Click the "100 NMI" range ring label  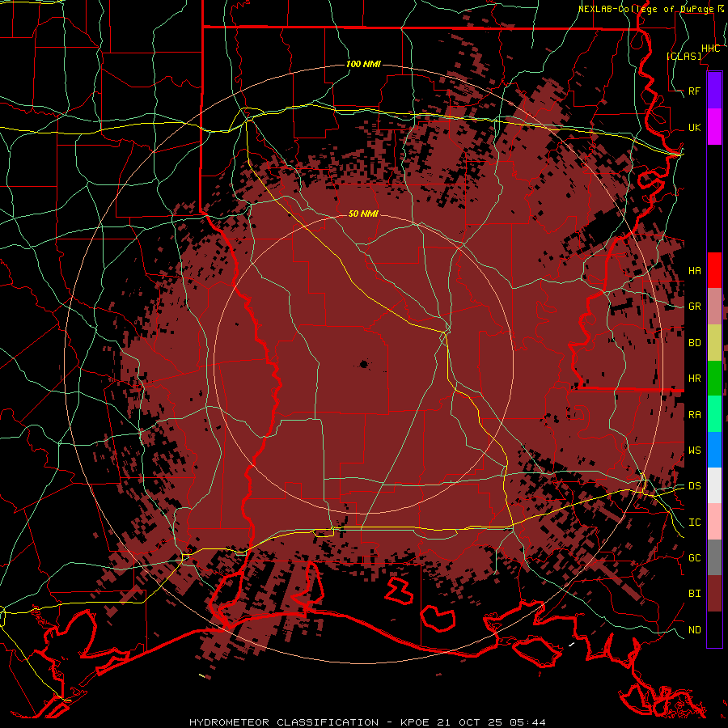click(363, 64)
